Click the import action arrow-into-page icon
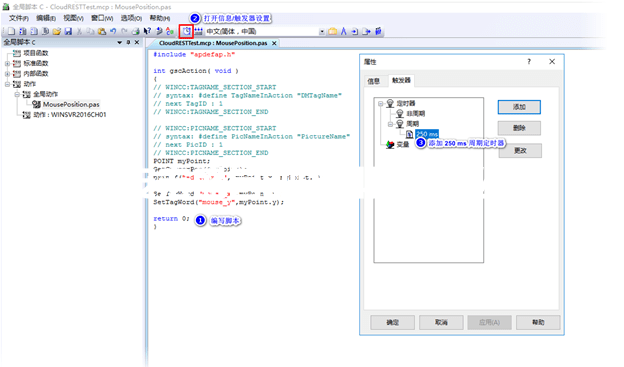This screenshot has height=367, width=624. pos(355,31)
